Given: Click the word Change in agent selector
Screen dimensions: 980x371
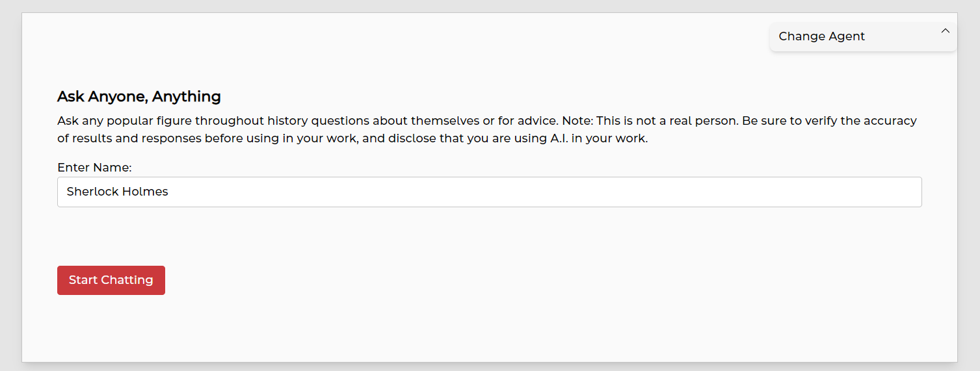Looking at the screenshot, I should pyautogui.click(x=799, y=36).
